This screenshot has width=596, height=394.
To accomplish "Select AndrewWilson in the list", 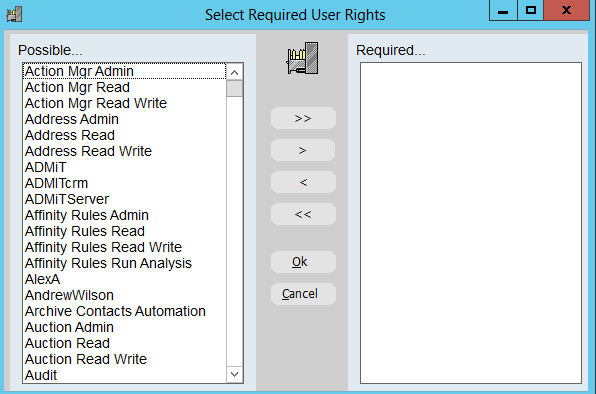I will (125, 295).
